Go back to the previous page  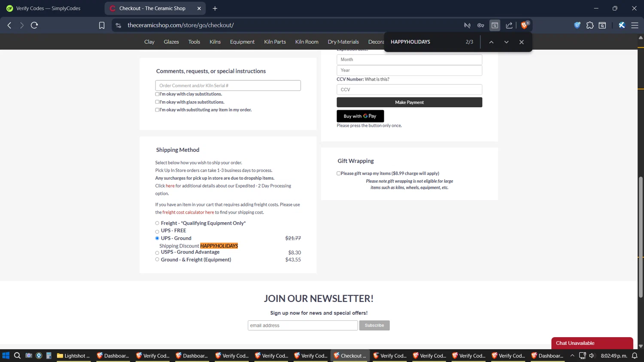pos(9,25)
